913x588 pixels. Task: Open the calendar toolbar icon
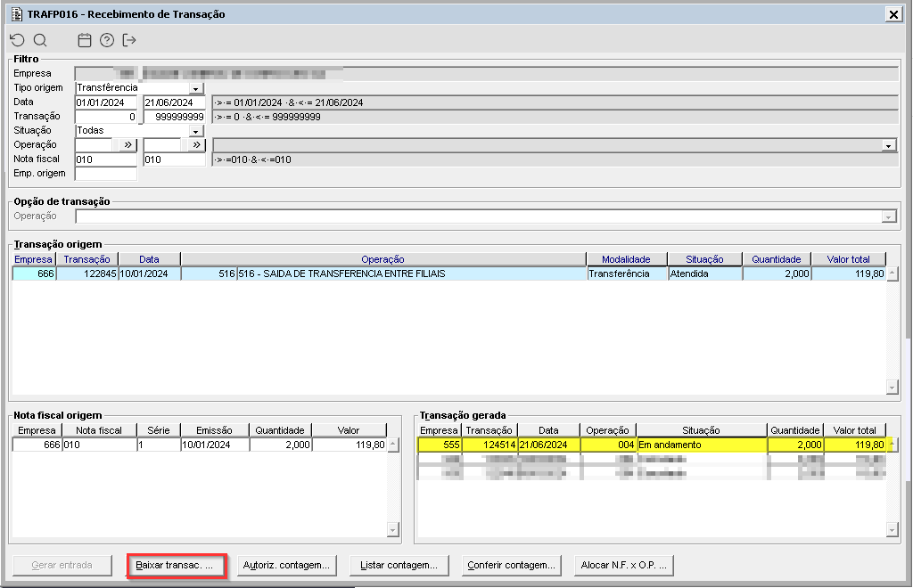85,40
